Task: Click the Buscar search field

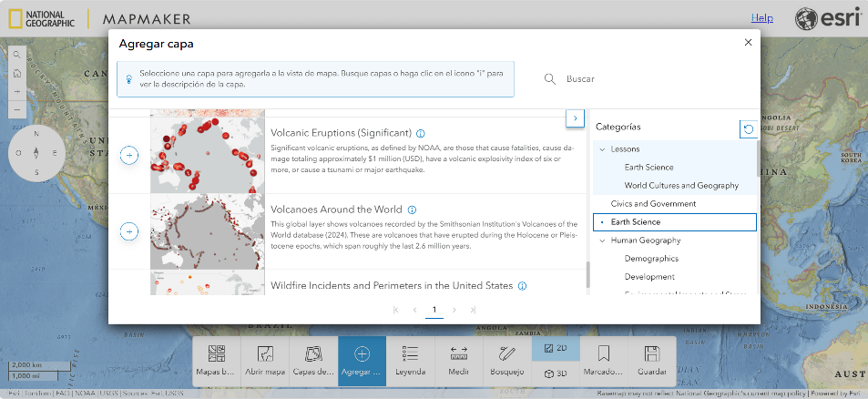Action: coord(638,79)
